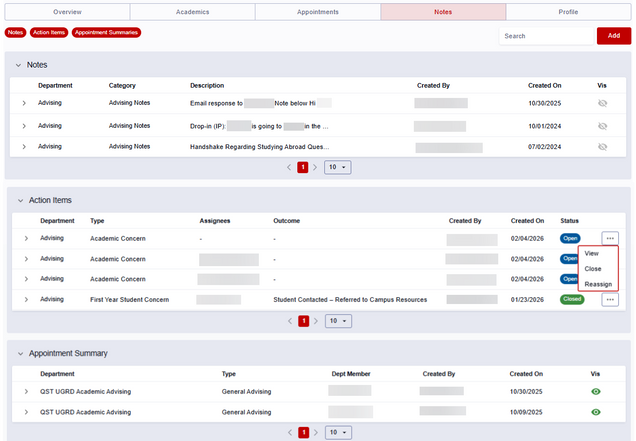Select page 1 in Appointment Summary pagination

pyautogui.click(x=303, y=432)
